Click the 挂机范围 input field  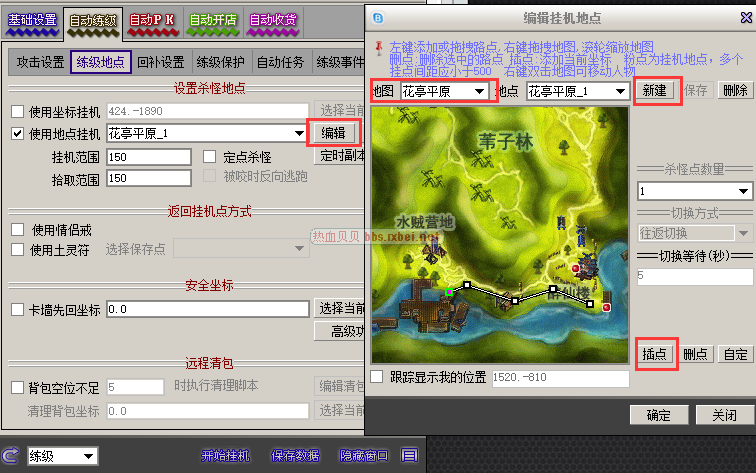[148, 157]
